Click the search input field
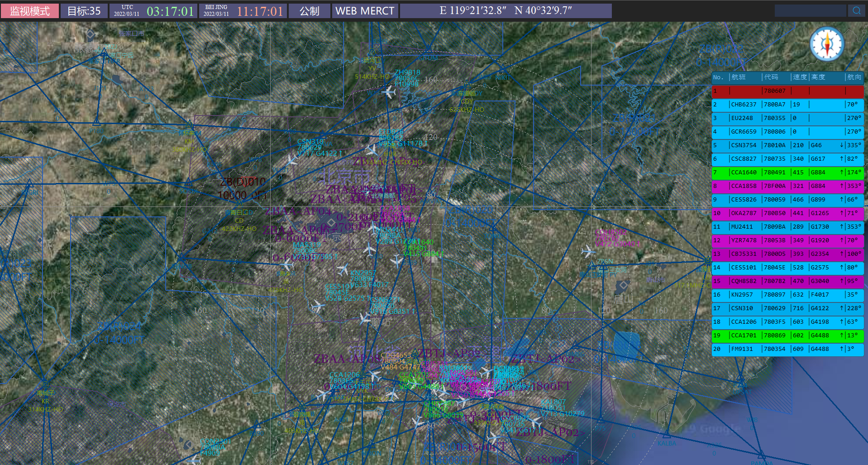 810,10
